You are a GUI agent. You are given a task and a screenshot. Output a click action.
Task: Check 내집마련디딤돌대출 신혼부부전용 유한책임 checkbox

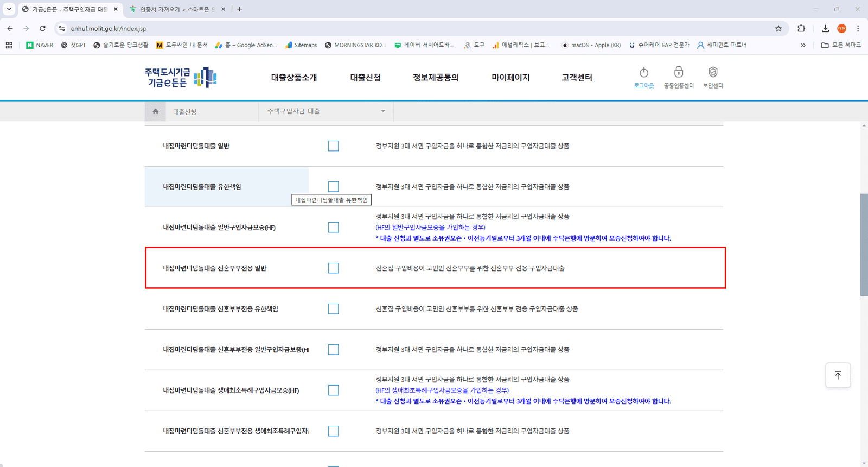pos(333,309)
